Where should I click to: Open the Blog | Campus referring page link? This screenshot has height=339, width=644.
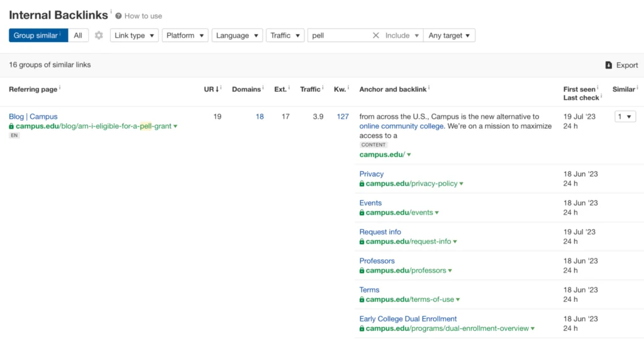coord(33,117)
